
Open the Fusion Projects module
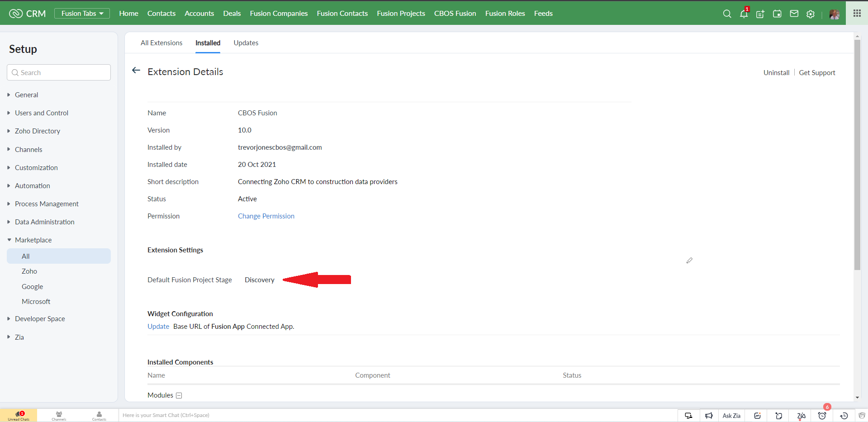[401, 14]
